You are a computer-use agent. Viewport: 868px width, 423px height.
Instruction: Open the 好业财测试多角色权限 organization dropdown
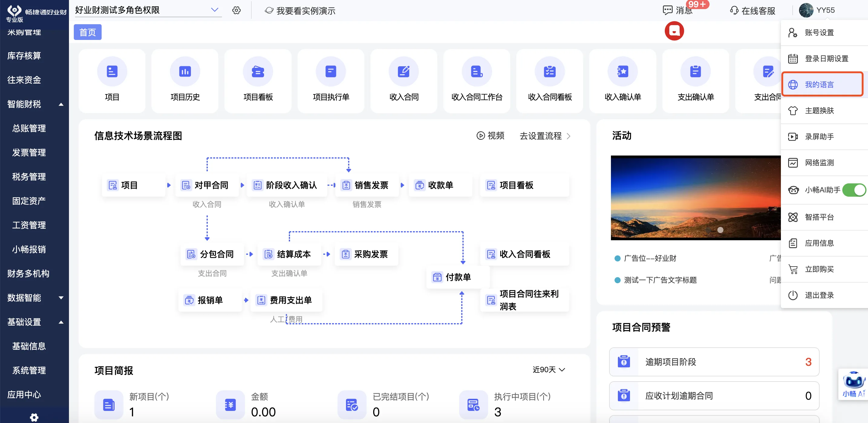pos(215,10)
